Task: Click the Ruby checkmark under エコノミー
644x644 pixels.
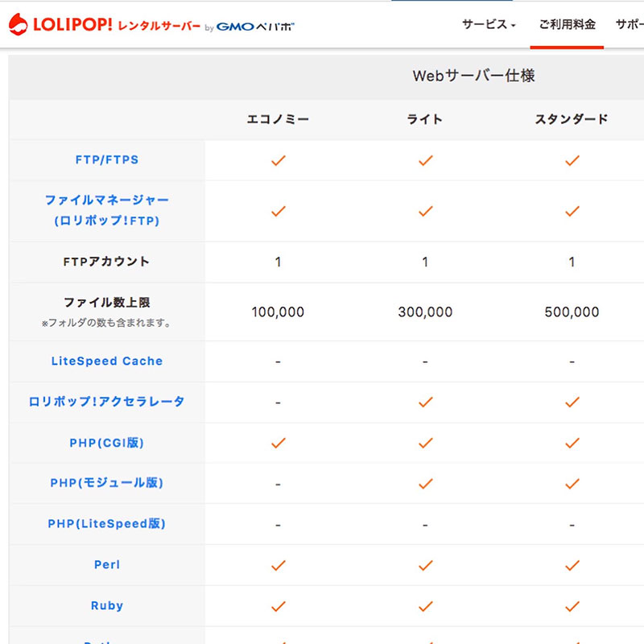Action: [x=279, y=605]
